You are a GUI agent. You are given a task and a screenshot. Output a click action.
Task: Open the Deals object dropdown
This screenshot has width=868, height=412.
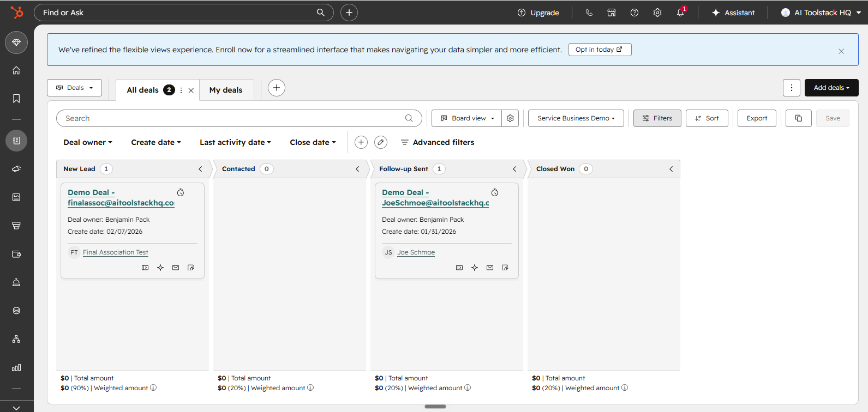tap(75, 88)
